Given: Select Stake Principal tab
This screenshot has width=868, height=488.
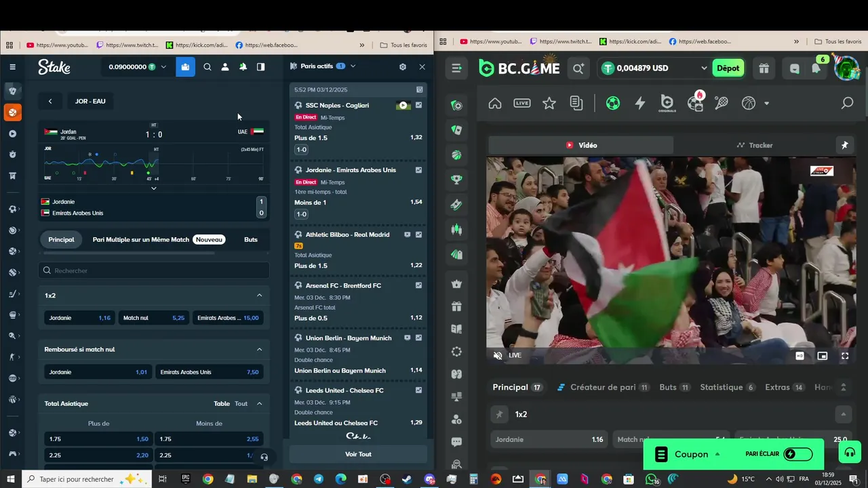Looking at the screenshot, I should point(61,239).
